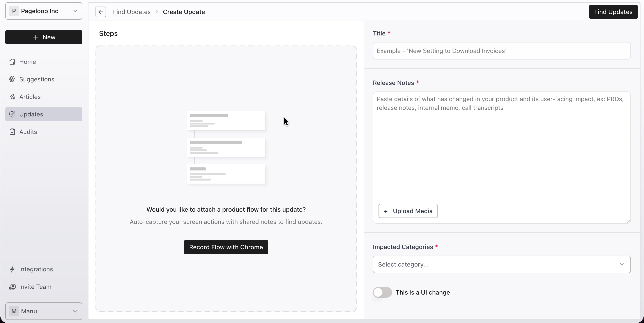Screen dimensions: 644x323
Task: Click the Upload Media button
Action: [x=408, y=211]
